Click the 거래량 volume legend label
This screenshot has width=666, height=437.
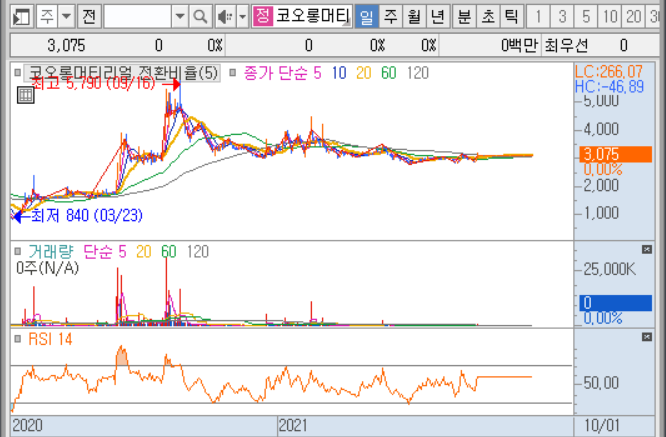tap(51, 252)
